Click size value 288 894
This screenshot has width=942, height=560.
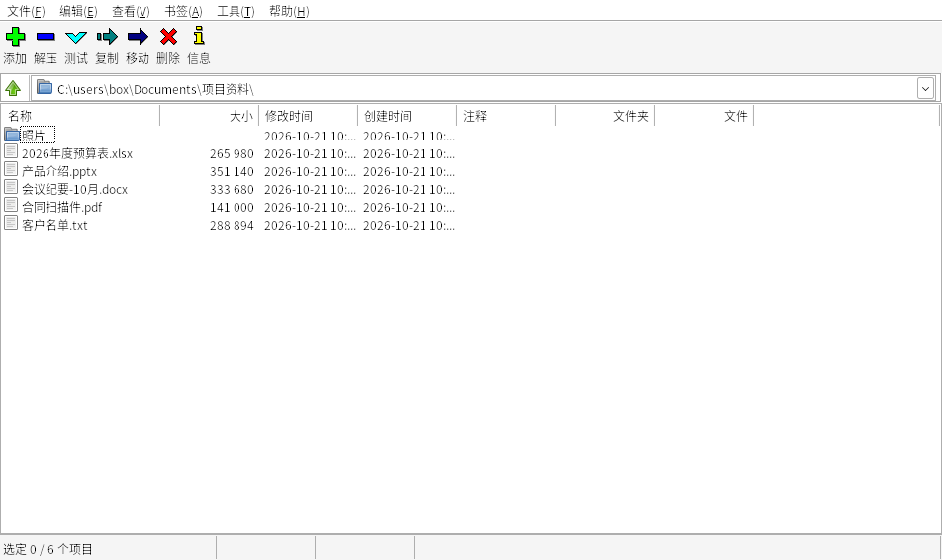tap(232, 225)
